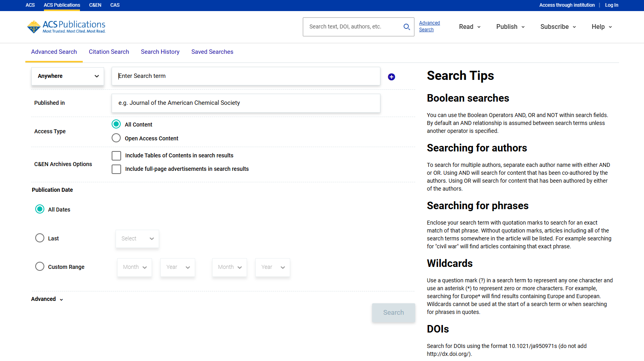Click the Published in journal field
Viewport: 644px width, 361px height.
(x=246, y=103)
